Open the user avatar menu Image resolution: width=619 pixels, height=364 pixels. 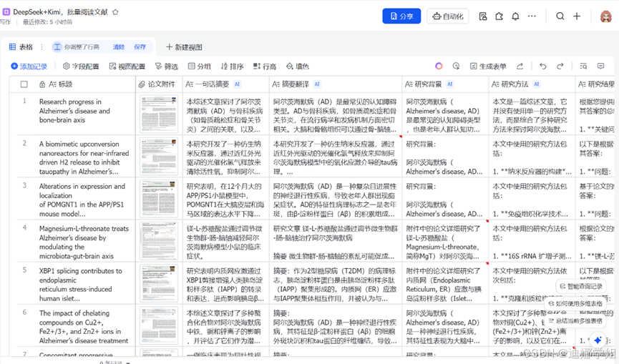coord(606,16)
